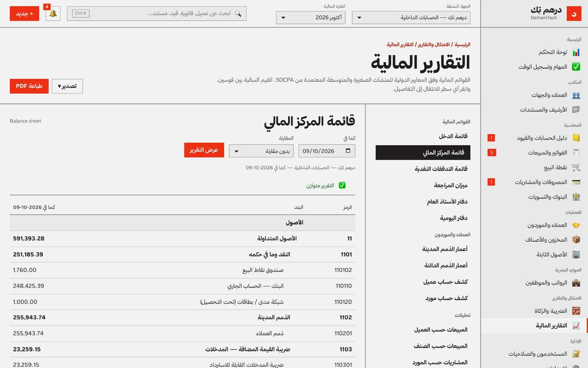Select قائمة التدفقات النقدية report tab
The width and height of the screenshot is (588, 368).
(423, 169)
